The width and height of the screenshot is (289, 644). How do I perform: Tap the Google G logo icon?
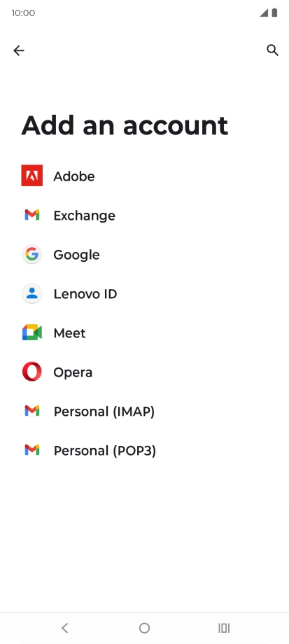point(32,254)
